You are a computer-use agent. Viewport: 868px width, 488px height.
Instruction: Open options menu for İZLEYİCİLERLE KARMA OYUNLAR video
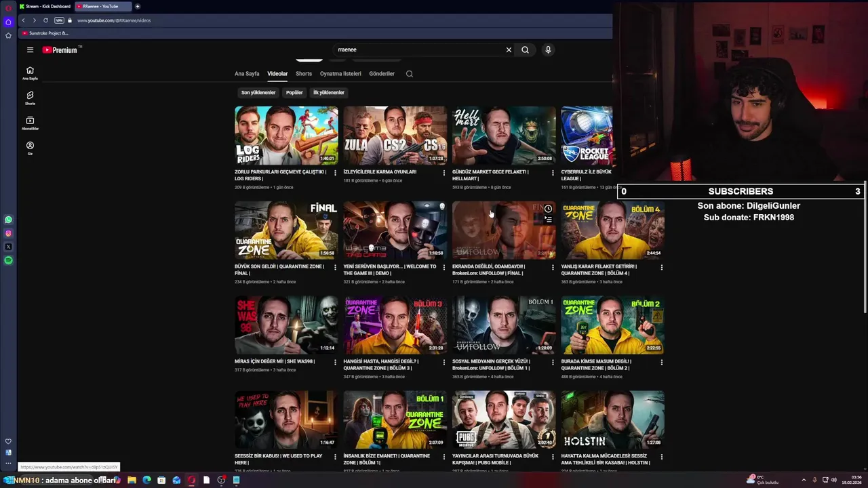pyautogui.click(x=444, y=173)
